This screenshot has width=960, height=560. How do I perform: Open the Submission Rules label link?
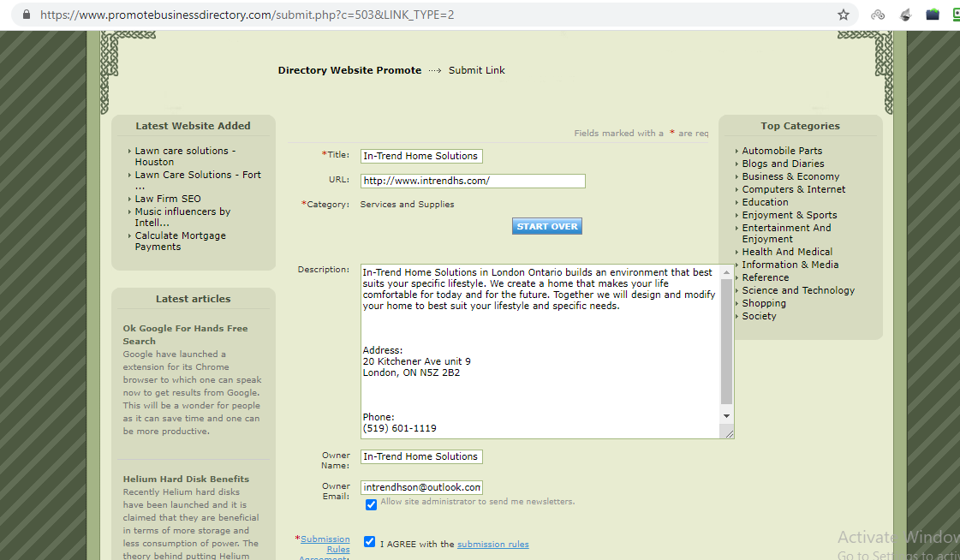pyautogui.click(x=325, y=544)
